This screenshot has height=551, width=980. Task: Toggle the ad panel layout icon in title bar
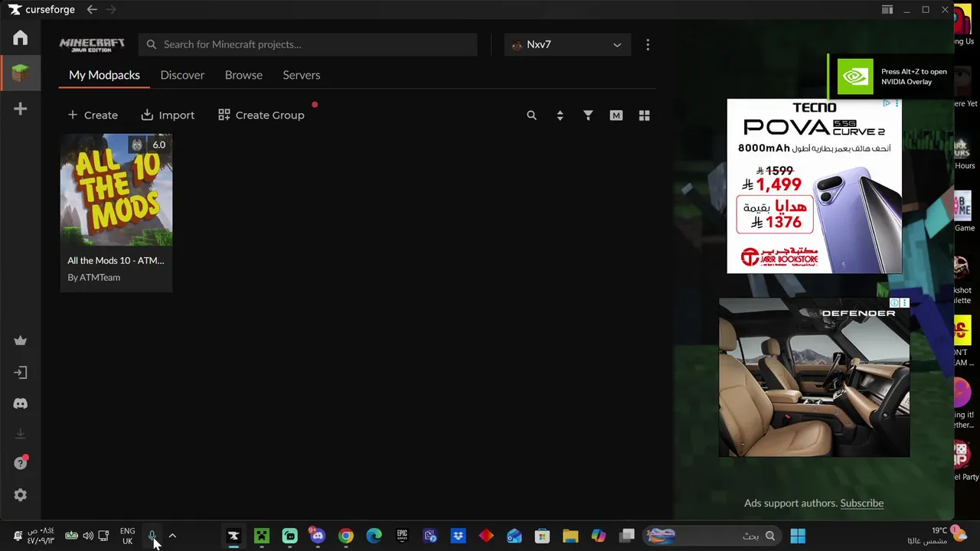coord(887,10)
